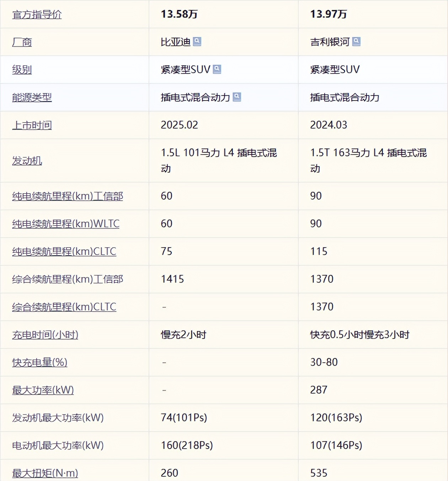The image size is (448, 481).
Task: Click 紧凑型SUV in the 吉利银河 column
Action: tap(335, 70)
